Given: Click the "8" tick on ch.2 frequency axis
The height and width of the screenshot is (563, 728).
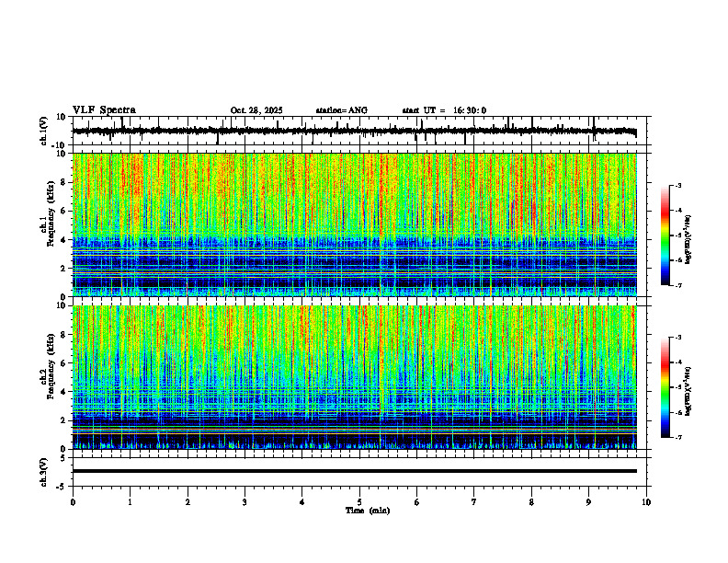Looking at the screenshot, I should [64, 335].
